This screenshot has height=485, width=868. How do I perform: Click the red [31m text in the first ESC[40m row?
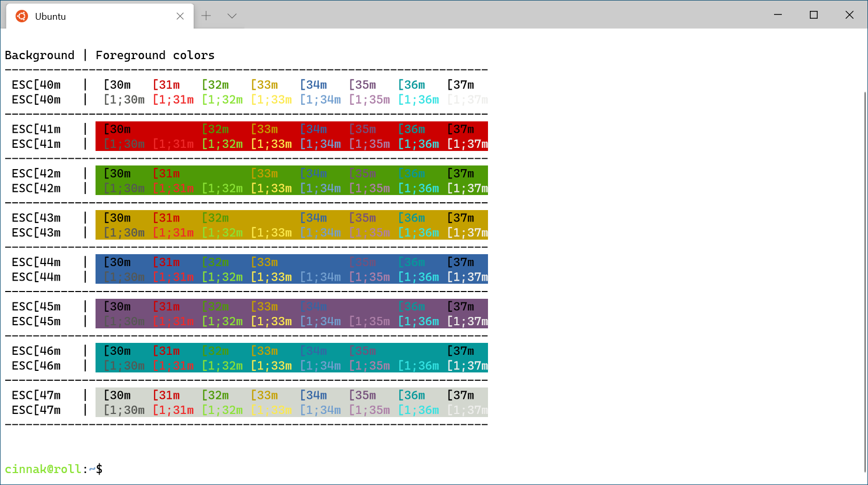coord(166,85)
